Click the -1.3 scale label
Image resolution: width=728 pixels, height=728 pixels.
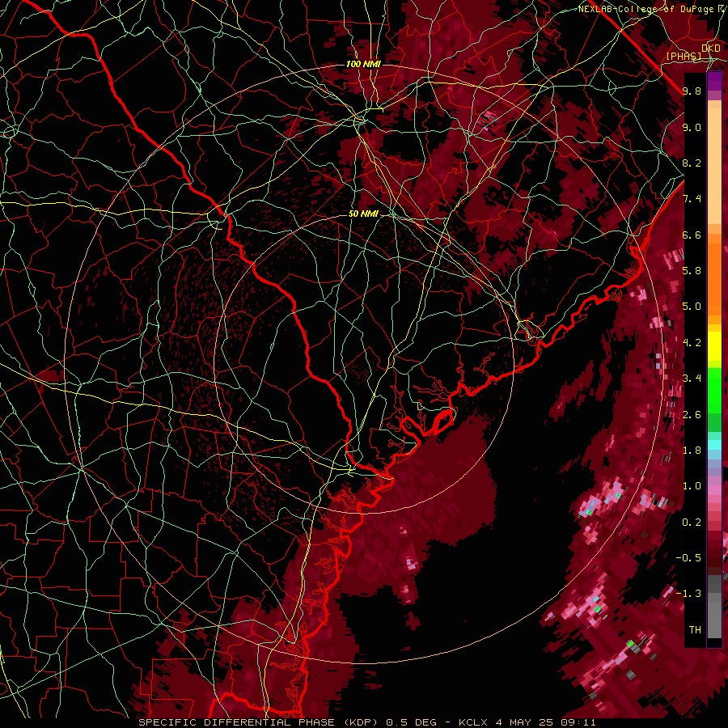(x=688, y=594)
